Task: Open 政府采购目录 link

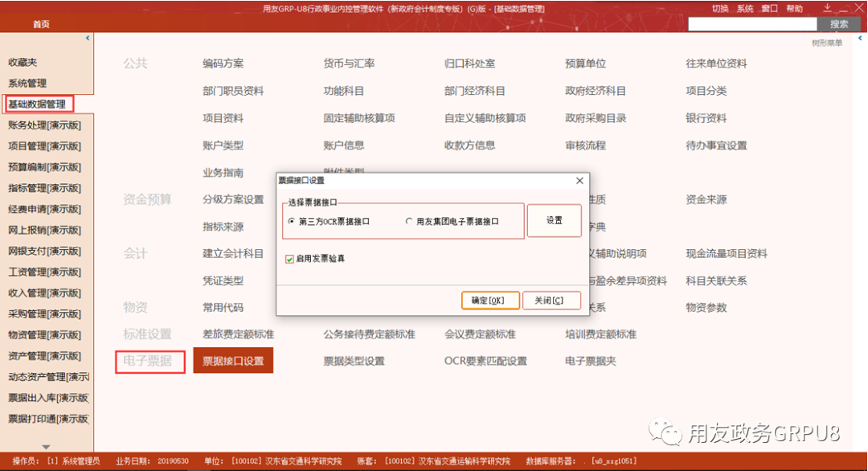Action: point(596,118)
